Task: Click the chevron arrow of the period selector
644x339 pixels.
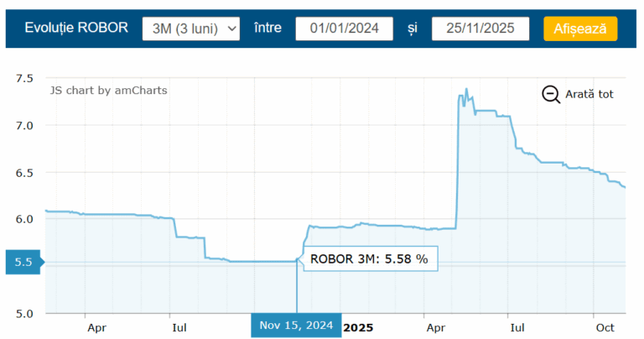Action: point(232,29)
